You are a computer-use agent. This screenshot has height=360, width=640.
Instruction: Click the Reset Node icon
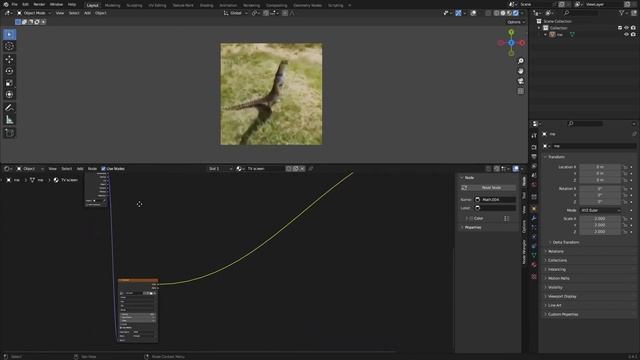point(464,188)
